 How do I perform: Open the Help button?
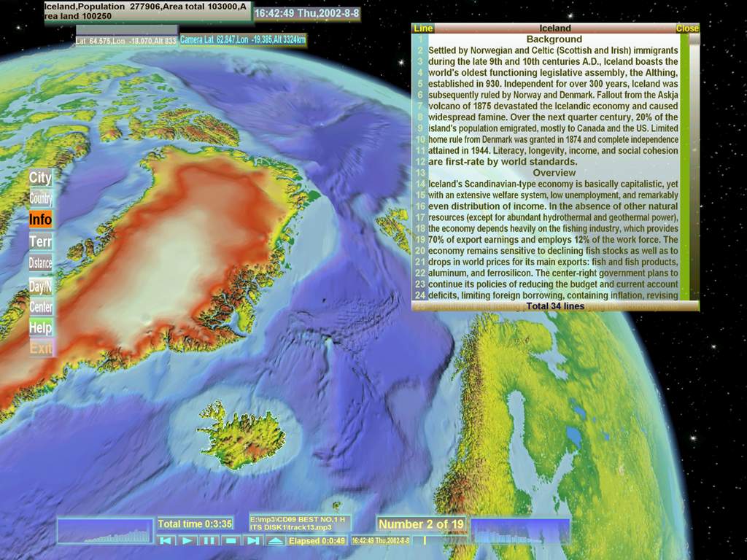tap(41, 327)
